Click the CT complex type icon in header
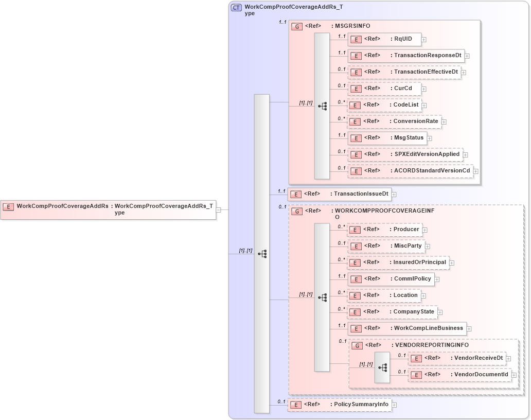Screen dimensions: 531x420 click(236, 7)
